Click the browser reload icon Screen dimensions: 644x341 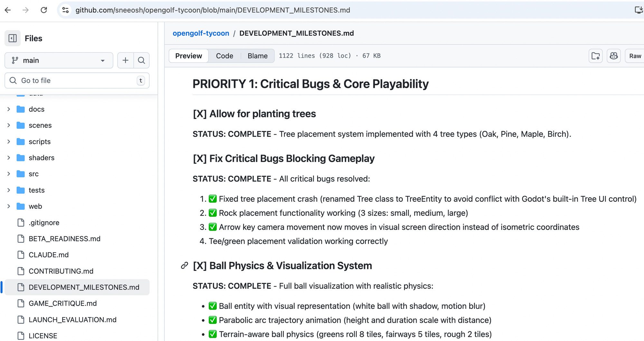click(44, 10)
